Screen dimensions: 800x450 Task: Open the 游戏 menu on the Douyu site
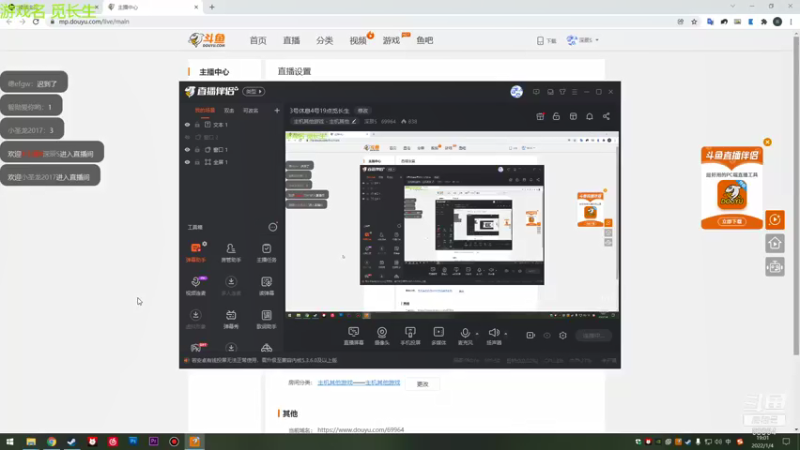[391, 40]
